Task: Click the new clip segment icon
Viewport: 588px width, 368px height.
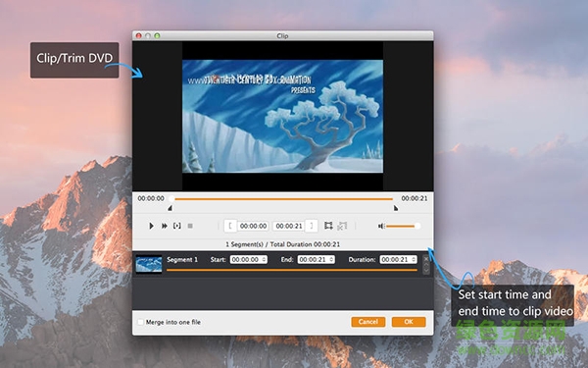Action: tap(328, 226)
